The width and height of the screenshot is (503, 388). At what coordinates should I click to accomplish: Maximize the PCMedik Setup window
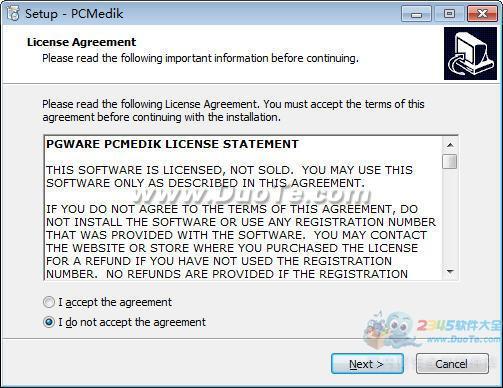(449, 14)
